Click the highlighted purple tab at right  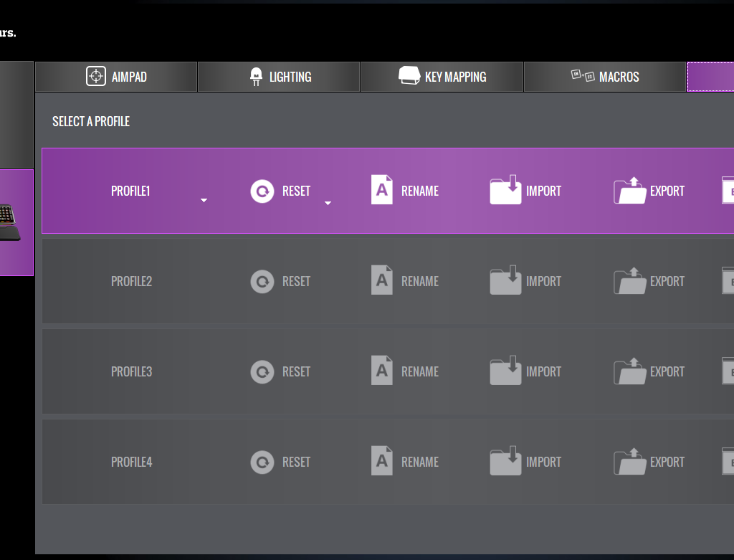(710, 77)
